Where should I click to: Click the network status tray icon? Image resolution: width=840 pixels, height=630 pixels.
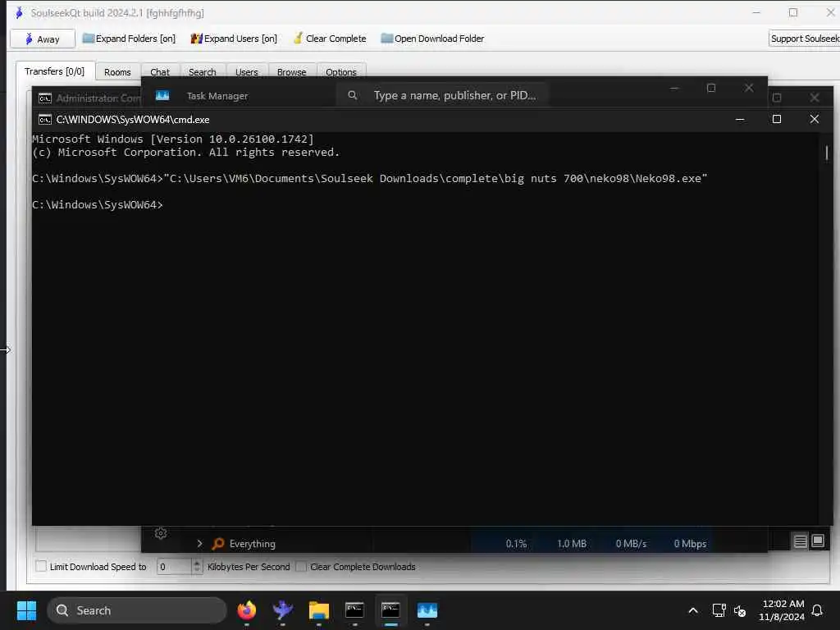click(719, 610)
